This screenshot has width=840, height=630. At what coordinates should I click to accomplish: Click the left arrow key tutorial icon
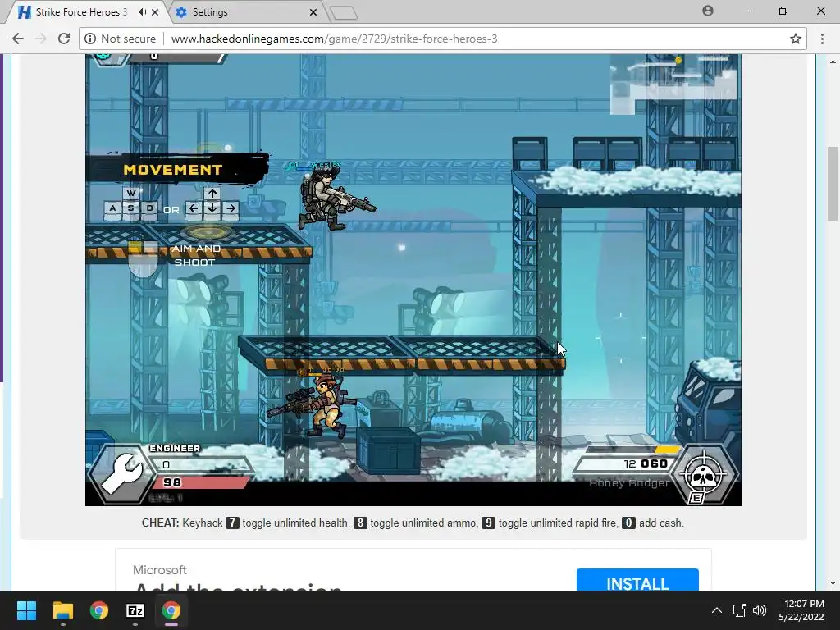tap(194, 209)
